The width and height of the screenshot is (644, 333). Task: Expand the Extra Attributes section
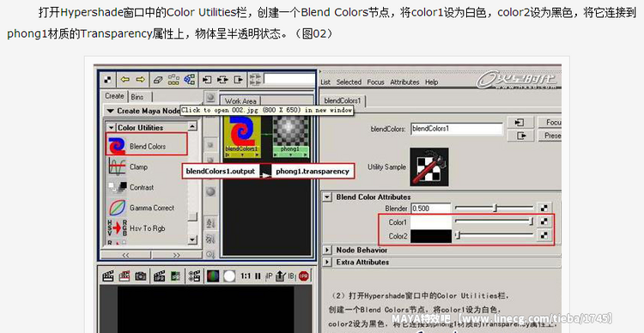[x=327, y=262]
